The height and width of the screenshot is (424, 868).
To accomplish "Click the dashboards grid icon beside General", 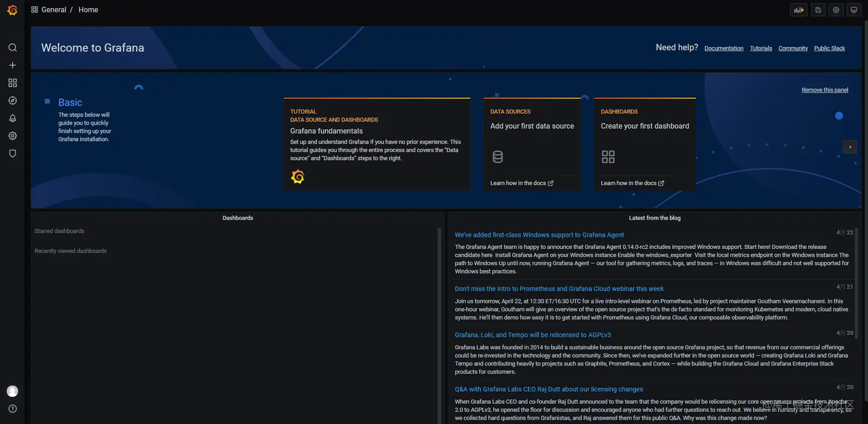I will pyautogui.click(x=34, y=10).
